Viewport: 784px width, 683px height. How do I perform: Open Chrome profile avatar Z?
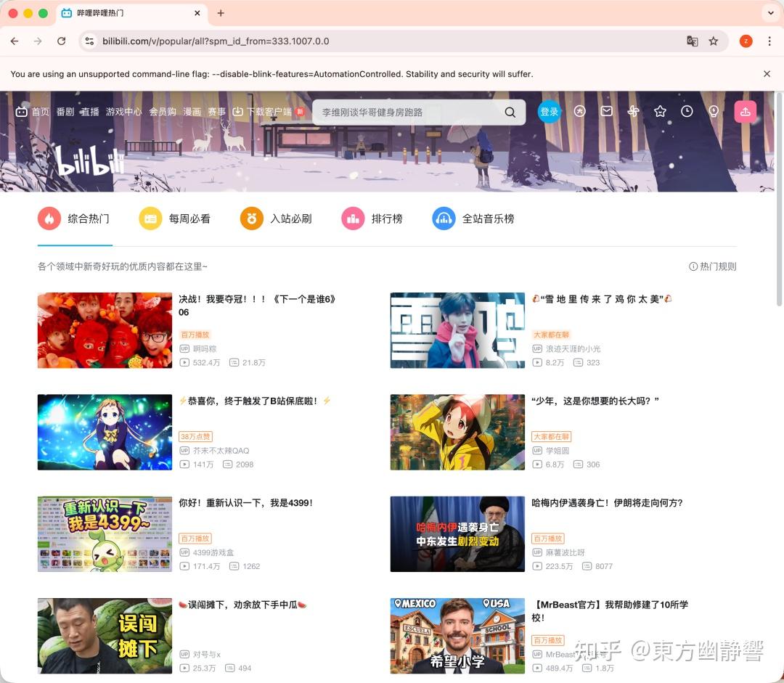click(746, 41)
